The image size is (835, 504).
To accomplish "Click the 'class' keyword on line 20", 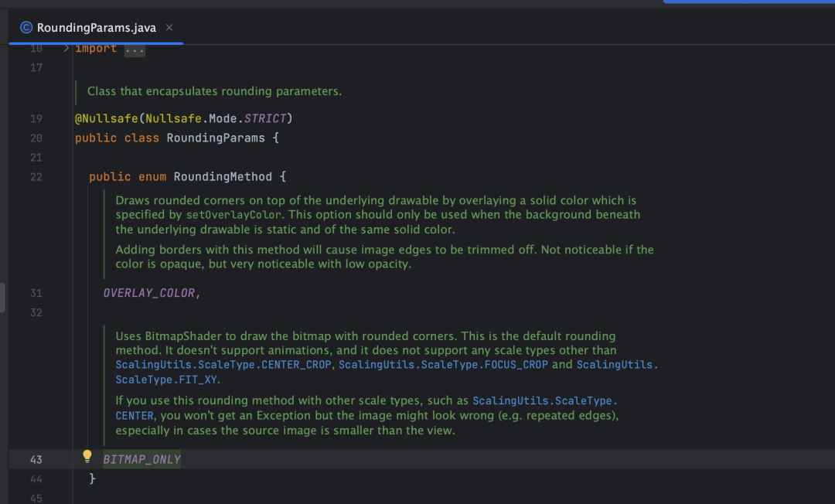I will pyautogui.click(x=141, y=138).
